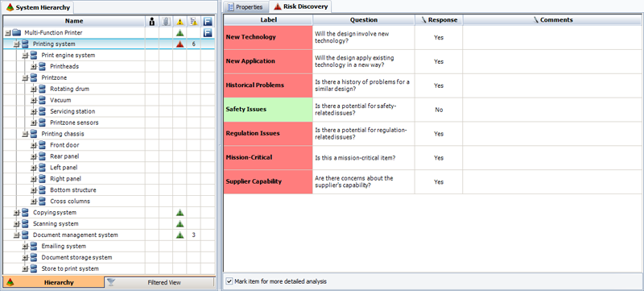This screenshot has height=291, width=644.
Task: Click the Label column header
Action: pyautogui.click(x=268, y=19)
